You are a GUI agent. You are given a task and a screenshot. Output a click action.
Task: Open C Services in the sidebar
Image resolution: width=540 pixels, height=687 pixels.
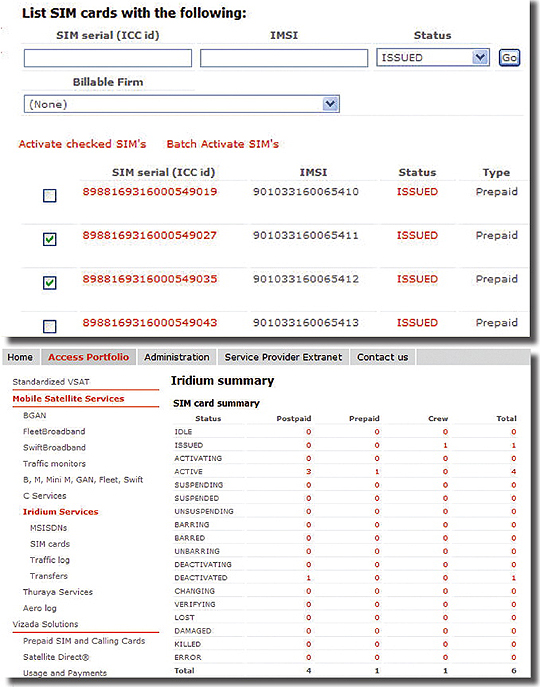(45, 496)
